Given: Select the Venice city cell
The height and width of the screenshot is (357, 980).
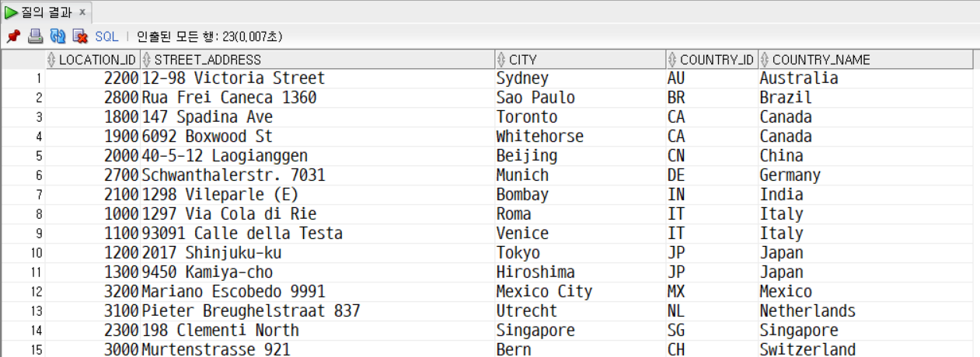Looking at the screenshot, I should point(581,234).
